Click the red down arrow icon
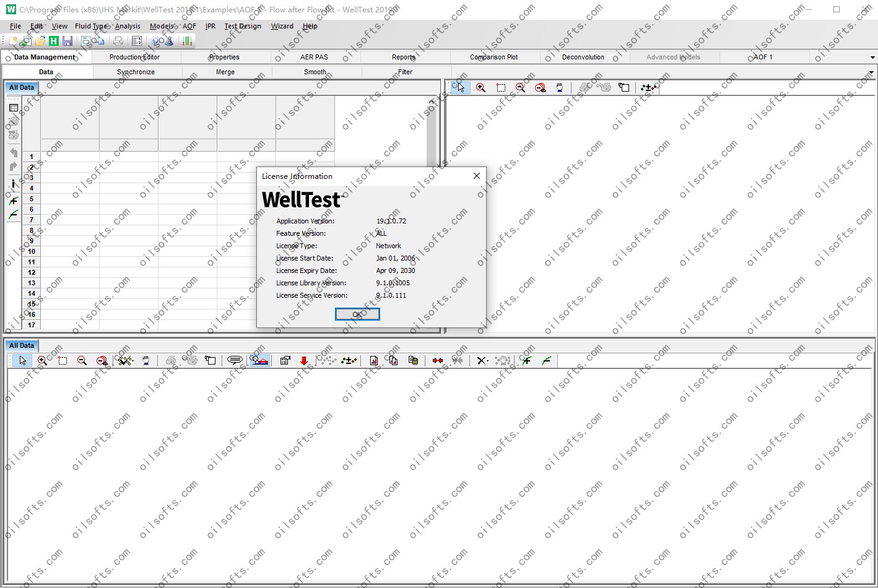 304,360
